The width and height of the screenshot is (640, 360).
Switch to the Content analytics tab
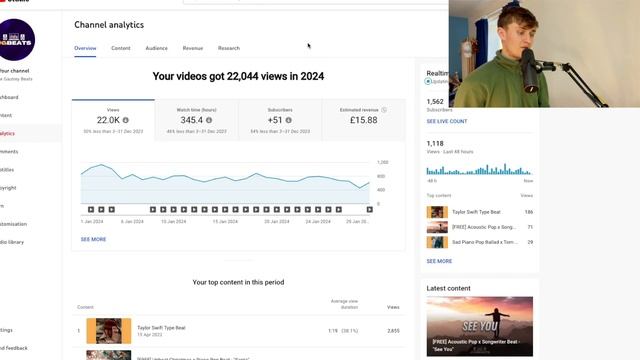coord(121,48)
